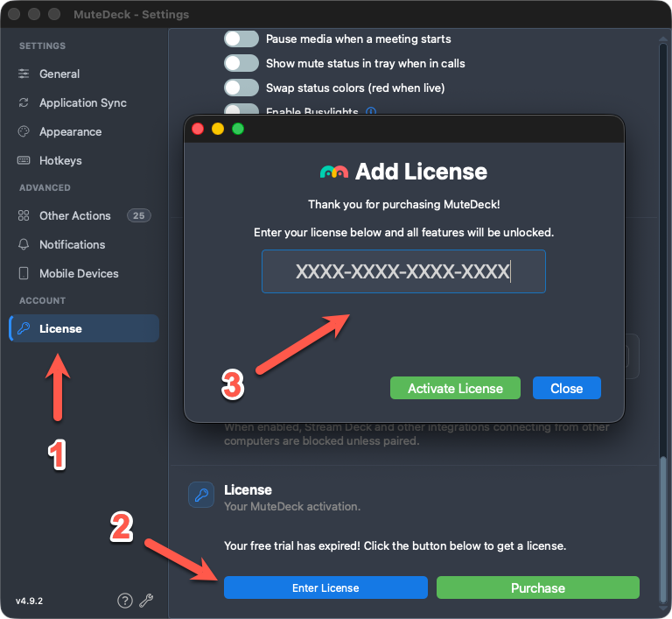
Task: Click the red close dot on Add License dialog
Action: pyautogui.click(x=198, y=129)
